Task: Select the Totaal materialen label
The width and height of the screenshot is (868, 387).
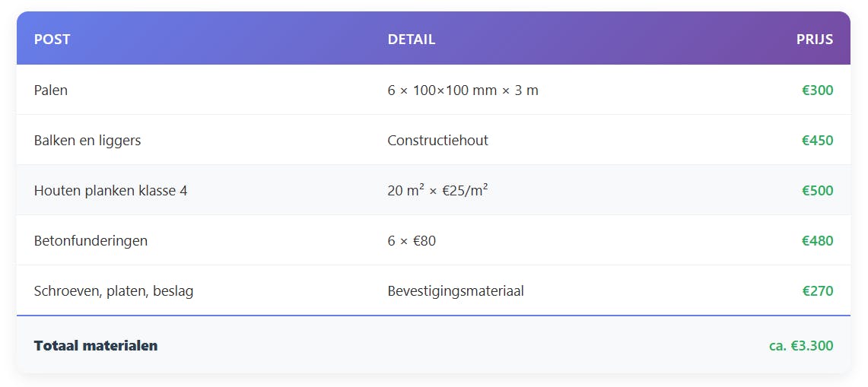Action: point(96,346)
